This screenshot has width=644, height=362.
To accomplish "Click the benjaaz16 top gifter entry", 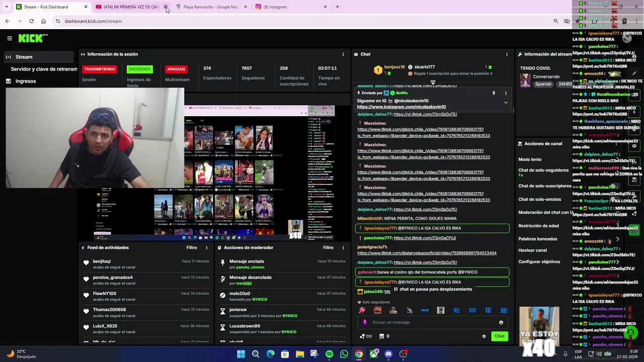I will tap(389, 69).
